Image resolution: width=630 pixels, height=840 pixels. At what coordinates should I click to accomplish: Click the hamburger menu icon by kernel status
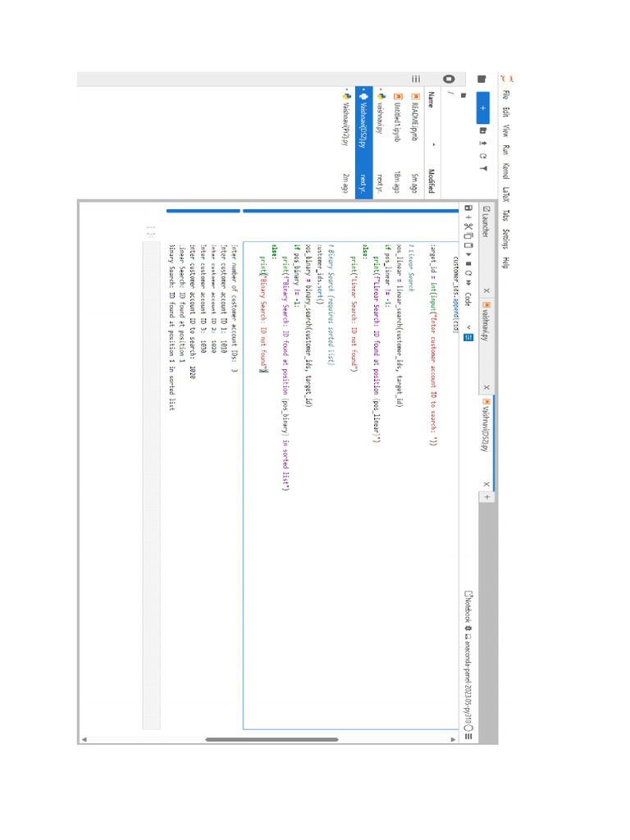coord(468,737)
